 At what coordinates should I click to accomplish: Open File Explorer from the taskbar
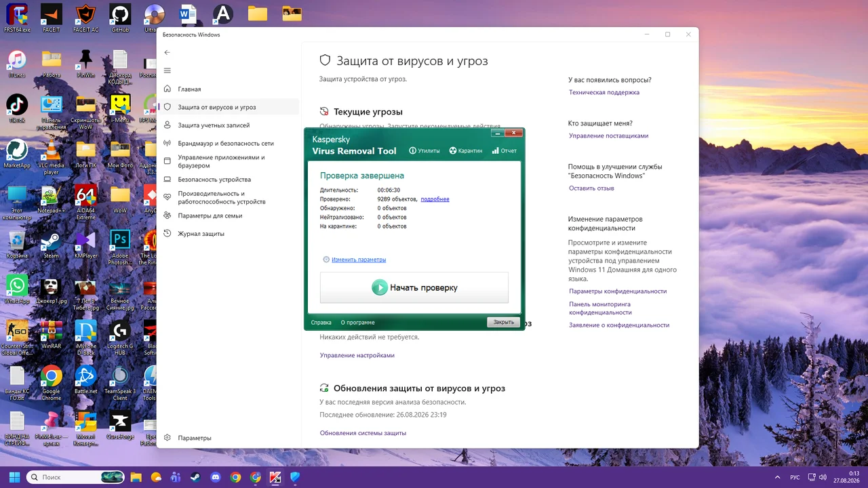click(136, 477)
